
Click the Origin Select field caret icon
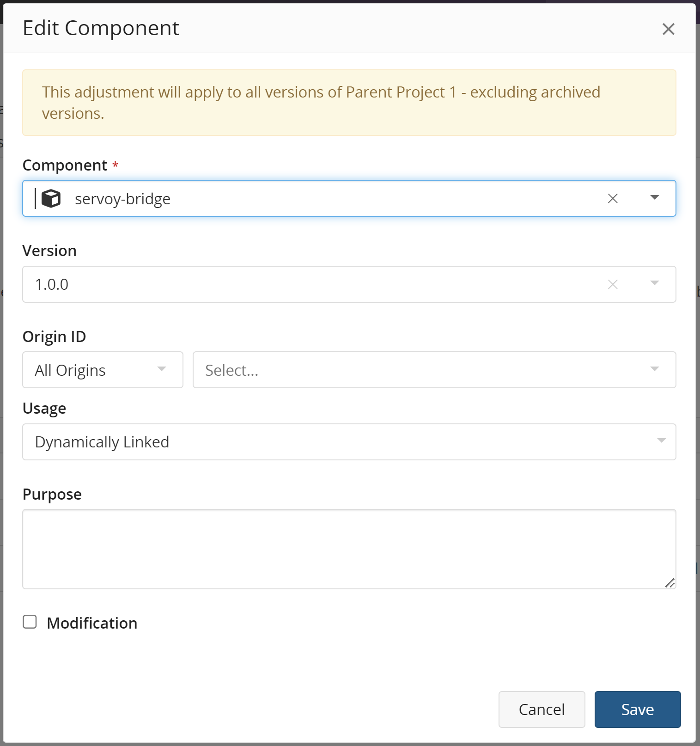(x=655, y=369)
